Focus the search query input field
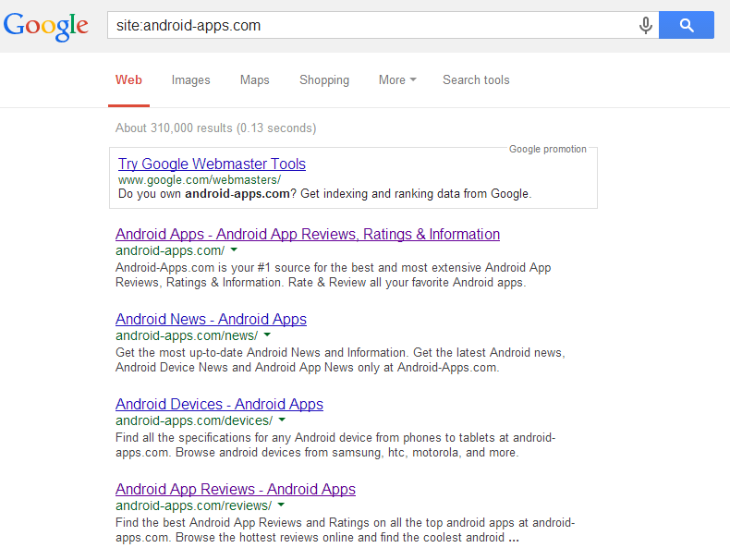 click(x=371, y=25)
